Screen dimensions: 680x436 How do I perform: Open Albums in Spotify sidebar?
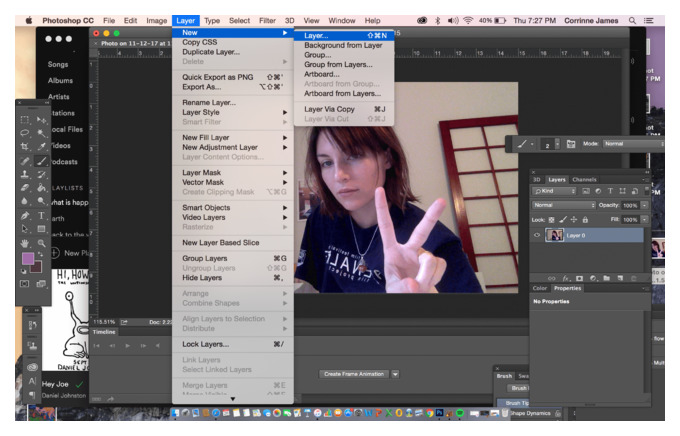(x=60, y=80)
